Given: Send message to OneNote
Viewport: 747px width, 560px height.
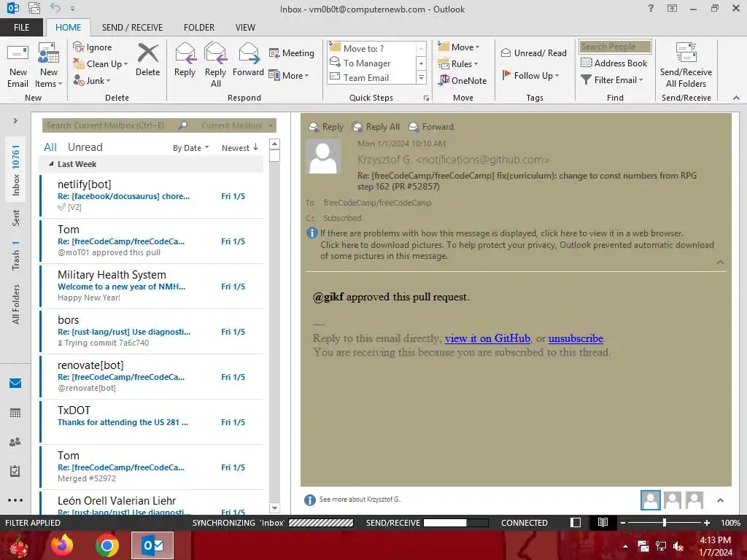Looking at the screenshot, I should click(x=462, y=80).
